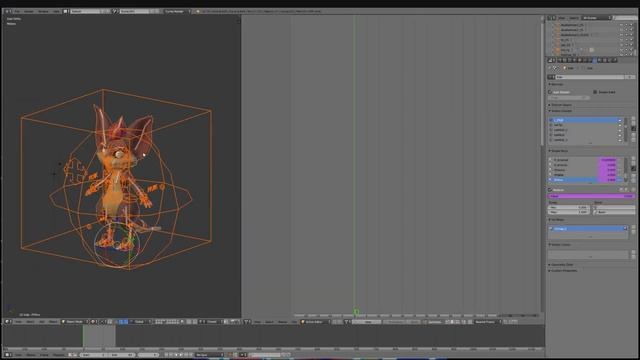Click the timeline record auto-keyframe button

tap(231, 355)
